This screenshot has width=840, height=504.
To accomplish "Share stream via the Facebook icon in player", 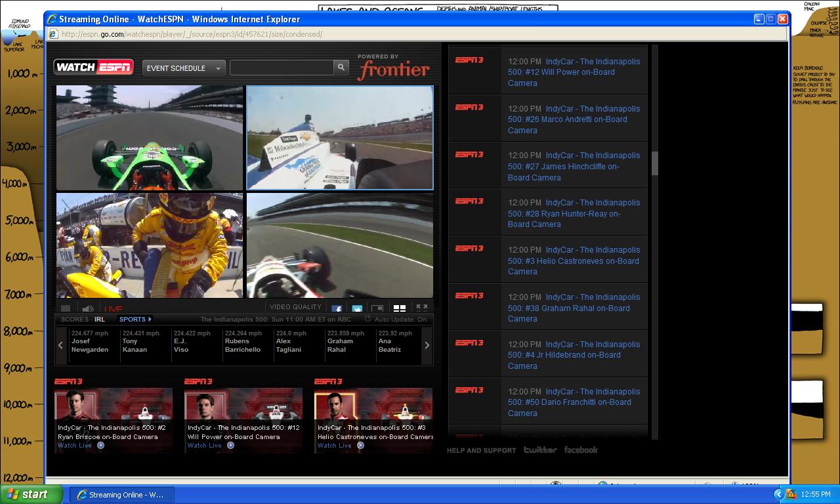I will (x=337, y=308).
